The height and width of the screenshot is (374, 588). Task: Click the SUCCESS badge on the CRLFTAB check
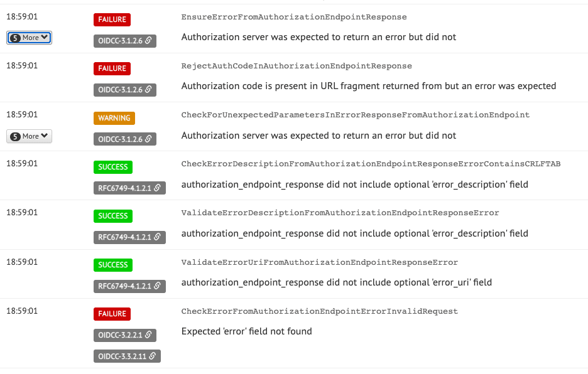pos(113,167)
